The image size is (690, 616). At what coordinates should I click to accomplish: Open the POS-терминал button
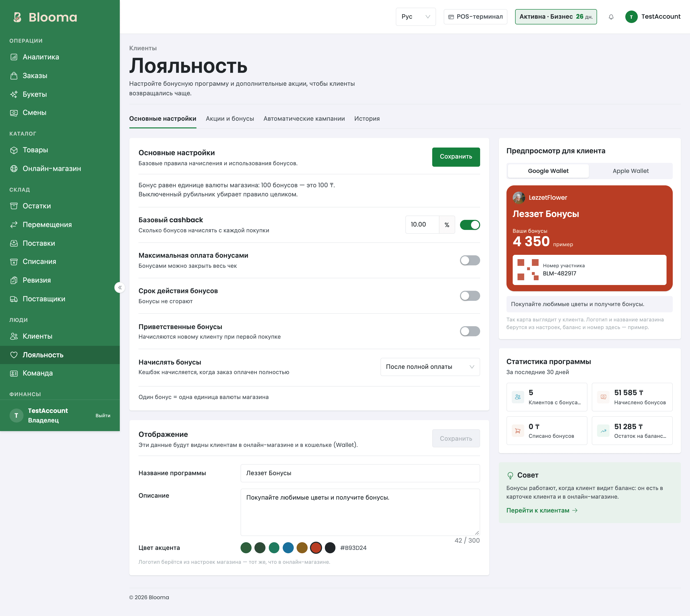[x=475, y=17]
